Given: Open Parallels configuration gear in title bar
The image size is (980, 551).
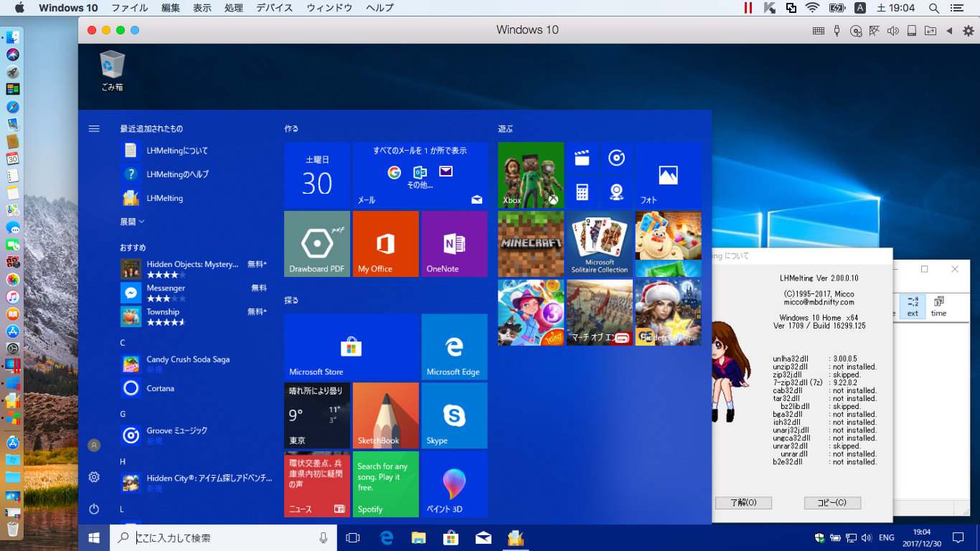Looking at the screenshot, I should [x=969, y=30].
